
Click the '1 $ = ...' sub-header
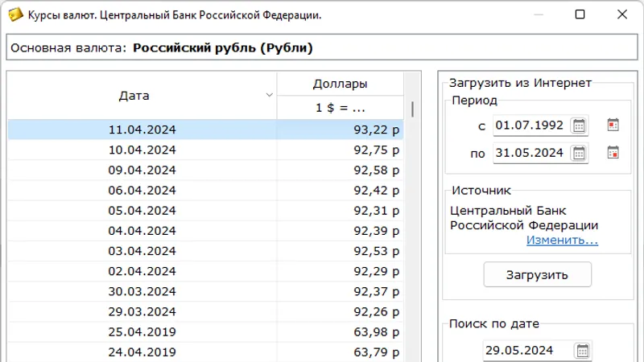340,108
